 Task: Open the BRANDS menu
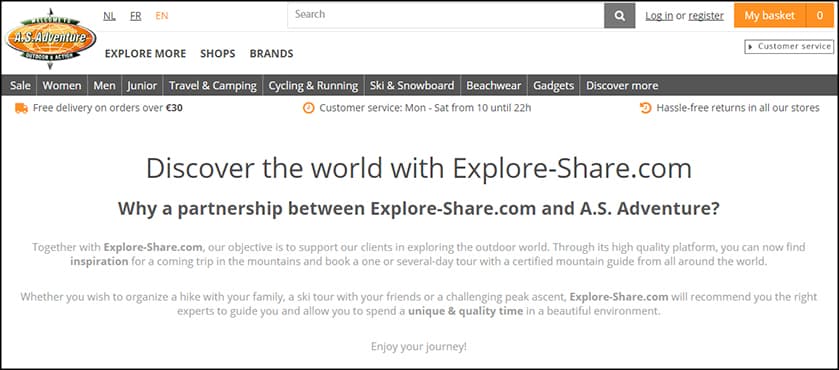point(271,54)
